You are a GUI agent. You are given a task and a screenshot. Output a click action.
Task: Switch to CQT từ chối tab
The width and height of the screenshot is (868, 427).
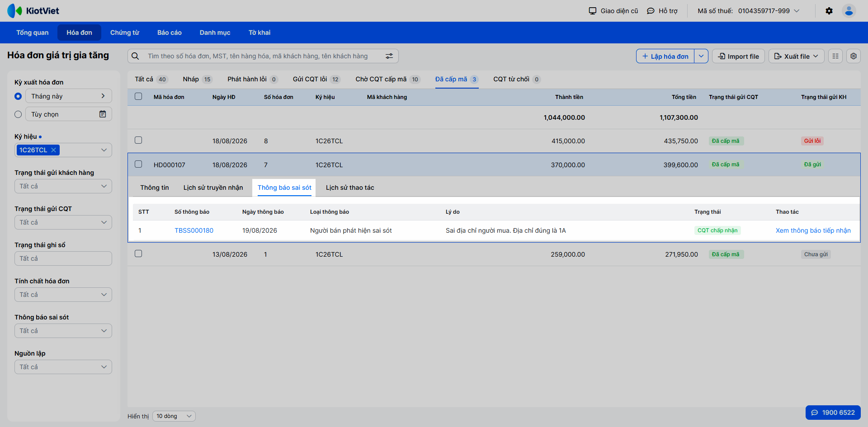tap(517, 79)
